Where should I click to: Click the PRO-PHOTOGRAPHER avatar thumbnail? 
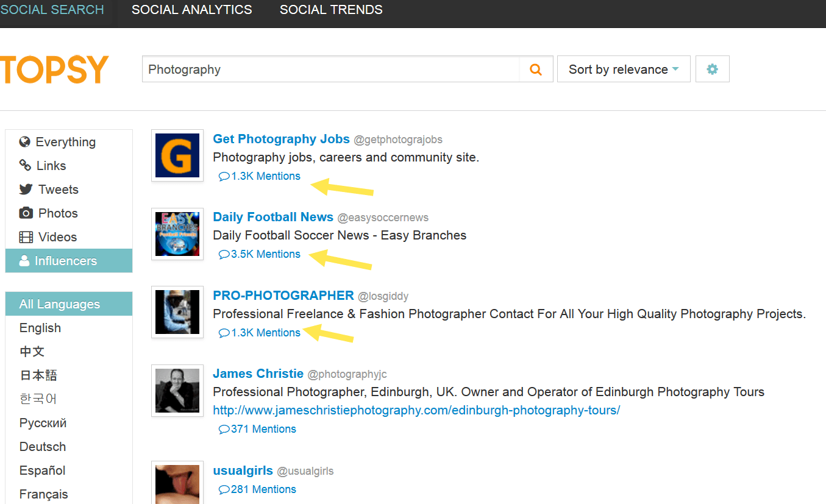pyautogui.click(x=177, y=312)
